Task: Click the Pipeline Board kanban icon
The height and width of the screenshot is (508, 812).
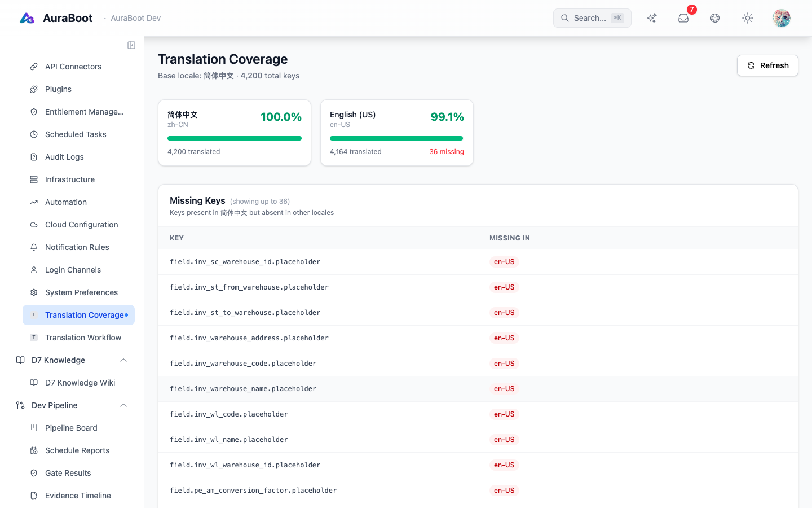Action: point(34,428)
